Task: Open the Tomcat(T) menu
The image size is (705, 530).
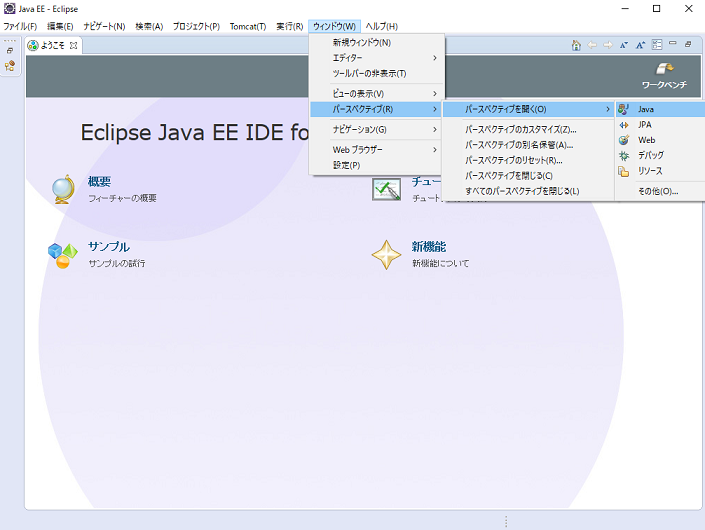Action: click(248, 27)
